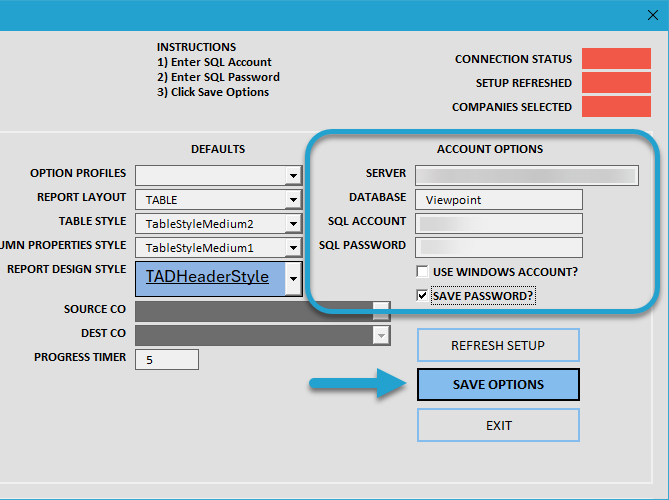The width and height of the screenshot is (669, 500).
Task: Click the TableStyleMedium2 table style value
Action: pyautogui.click(x=199, y=224)
